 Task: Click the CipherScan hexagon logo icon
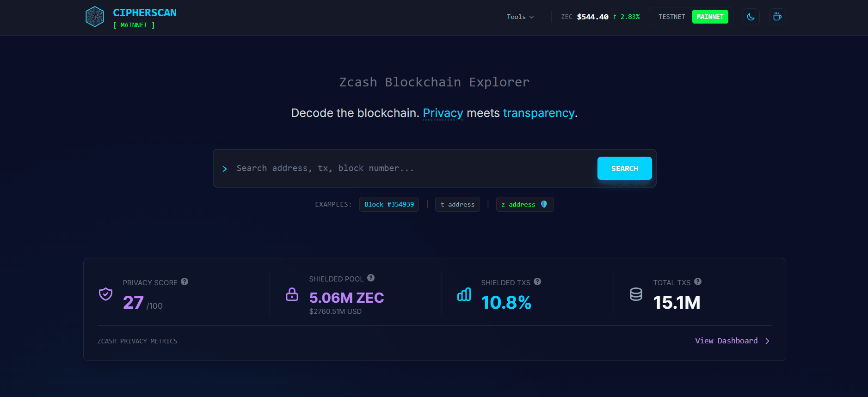click(95, 17)
